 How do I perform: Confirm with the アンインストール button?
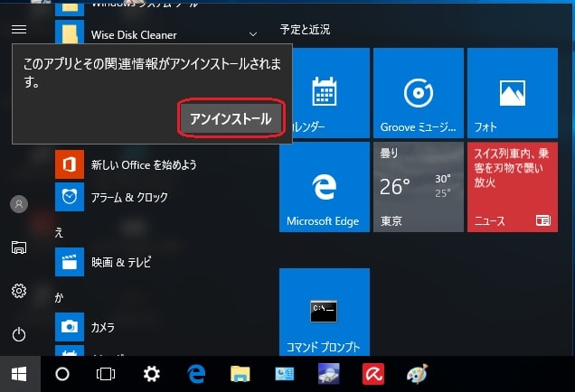(x=231, y=118)
